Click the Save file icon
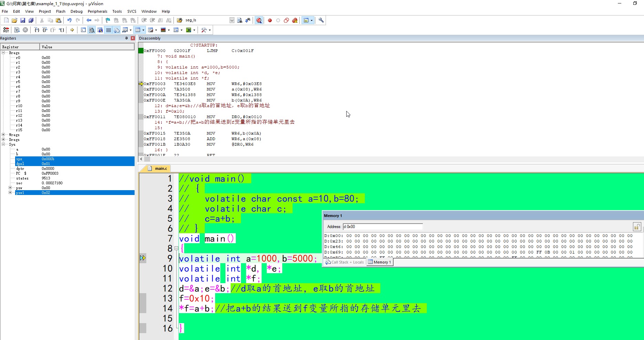The height and width of the screenshot is (340, 644). [x=23, y=20]
